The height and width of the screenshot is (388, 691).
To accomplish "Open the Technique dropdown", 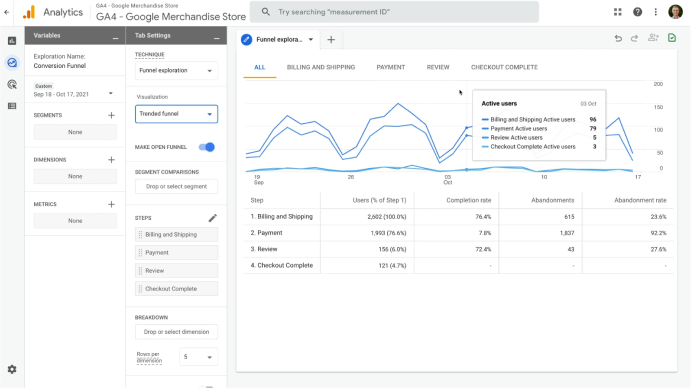I will coord(176,71).
